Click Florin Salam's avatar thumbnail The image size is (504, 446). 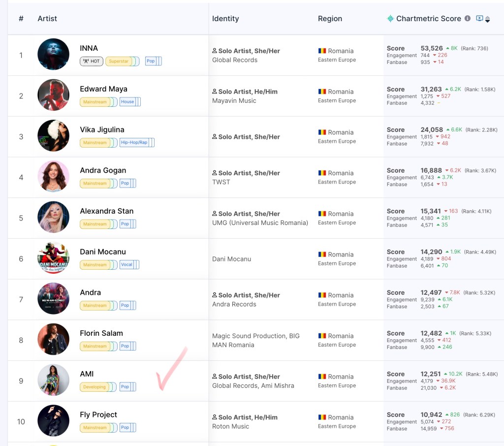[x=53, y=339]
